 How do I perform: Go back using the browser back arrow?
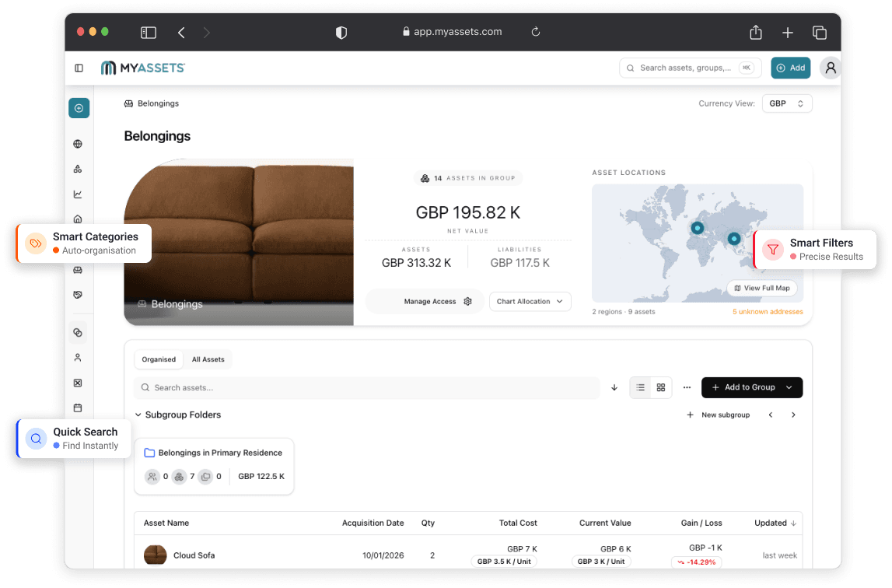coord(181,33)
